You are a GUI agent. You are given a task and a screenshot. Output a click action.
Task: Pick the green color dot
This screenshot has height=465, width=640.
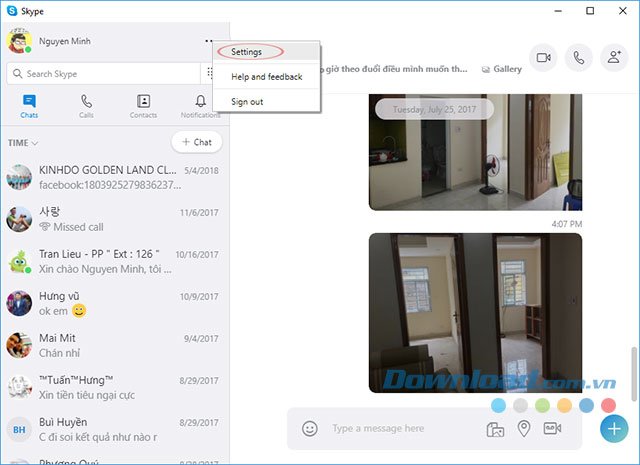(542, 405)
